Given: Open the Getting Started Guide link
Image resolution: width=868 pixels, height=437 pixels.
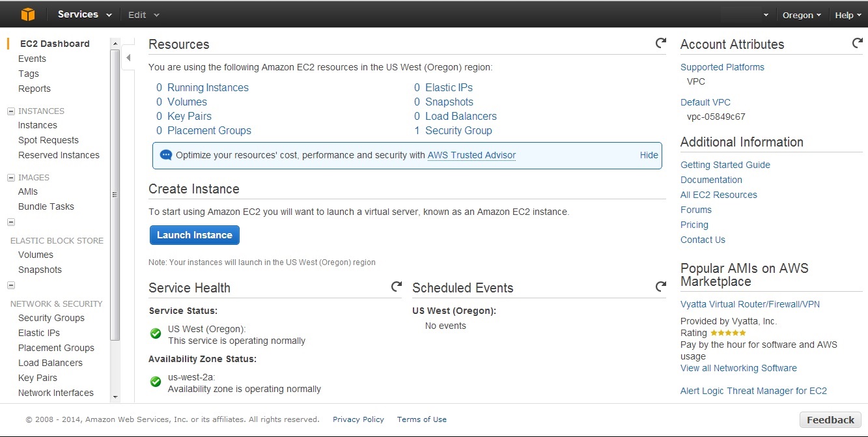Looking at the screenshot, I should [x=725, y=165].
